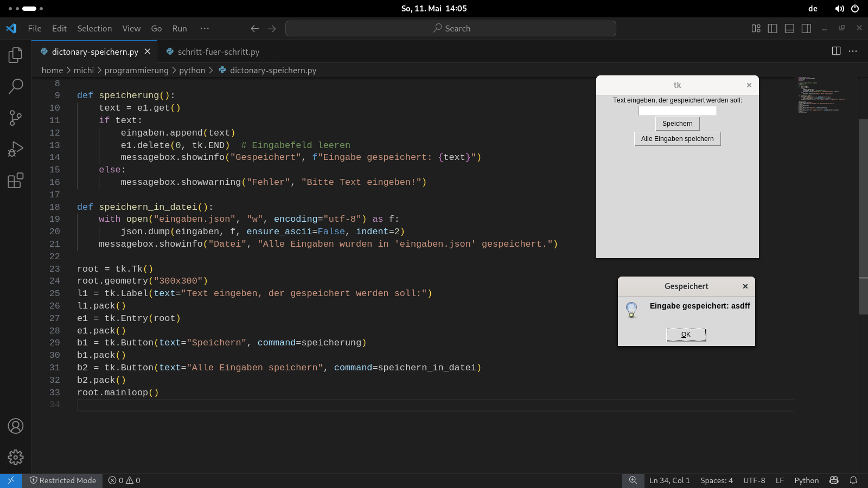Open the Extensions view
This screenshot has width=868, height=488.
pos(15,181)
